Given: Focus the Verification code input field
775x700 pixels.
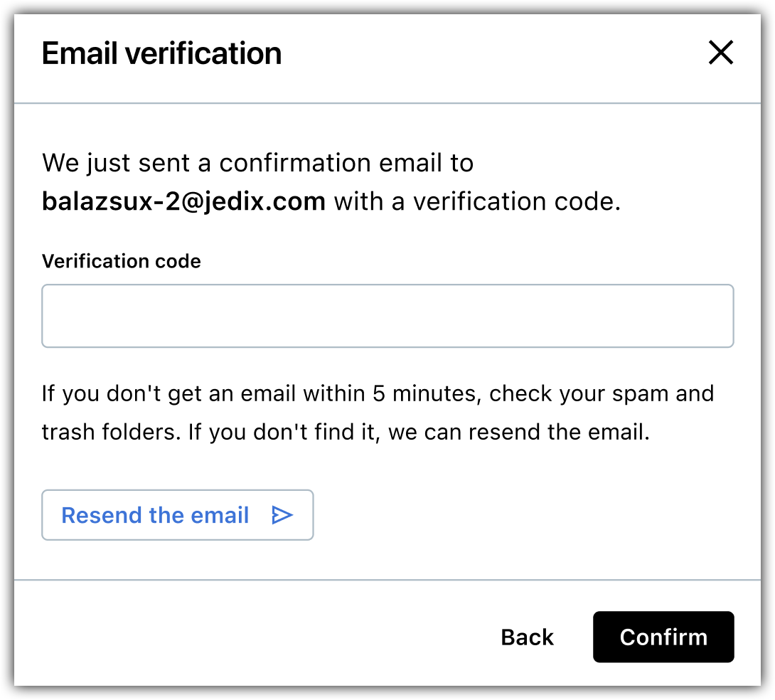Looking at the screenshot, I should point(387,316).
